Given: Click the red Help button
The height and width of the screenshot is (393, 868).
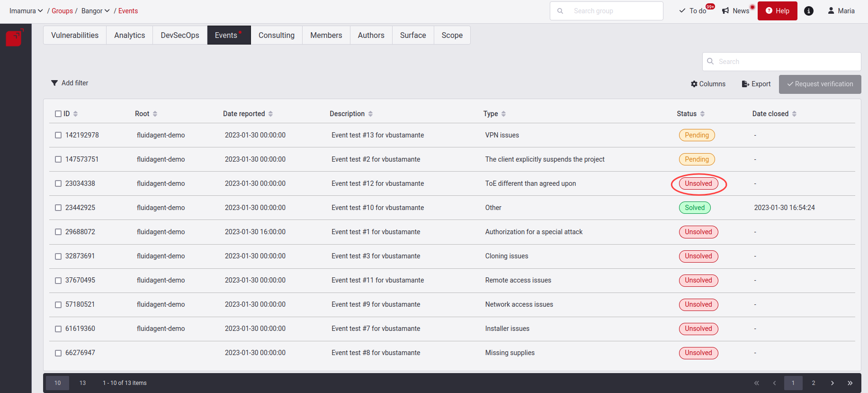Looking at the screenshot, I should pos(778,11).
